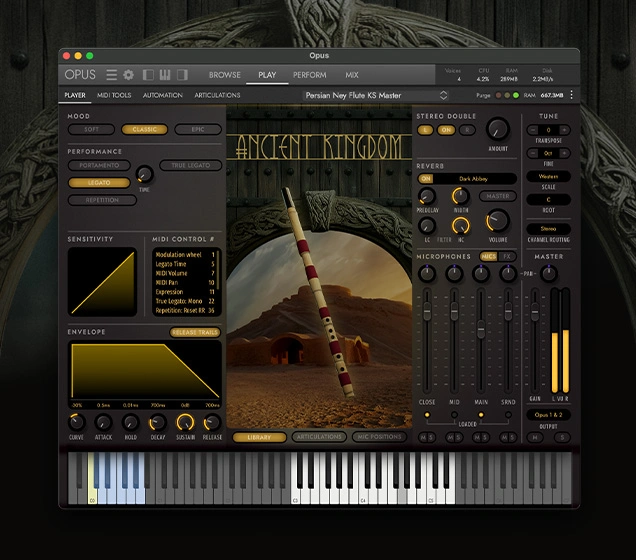The image size is (636, 560).
Task: Open the Articulations sub-tab
Action: click(217, 95)
